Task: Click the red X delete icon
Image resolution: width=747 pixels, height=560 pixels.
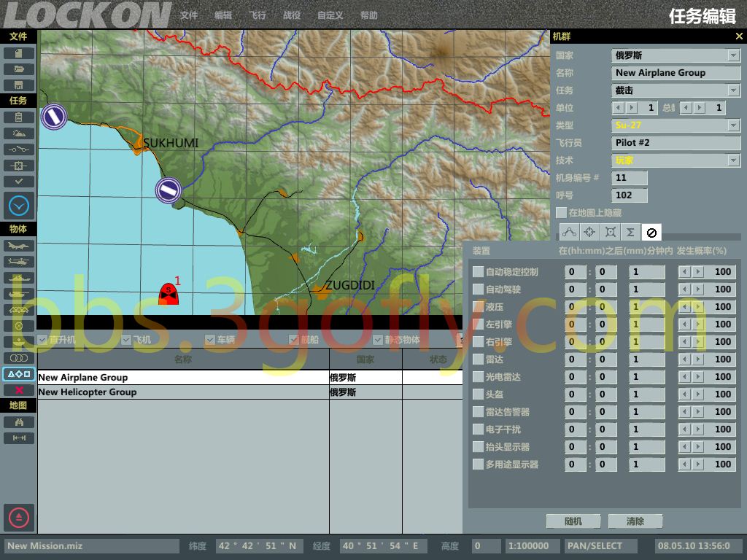Action: click(x=18, y=391)
